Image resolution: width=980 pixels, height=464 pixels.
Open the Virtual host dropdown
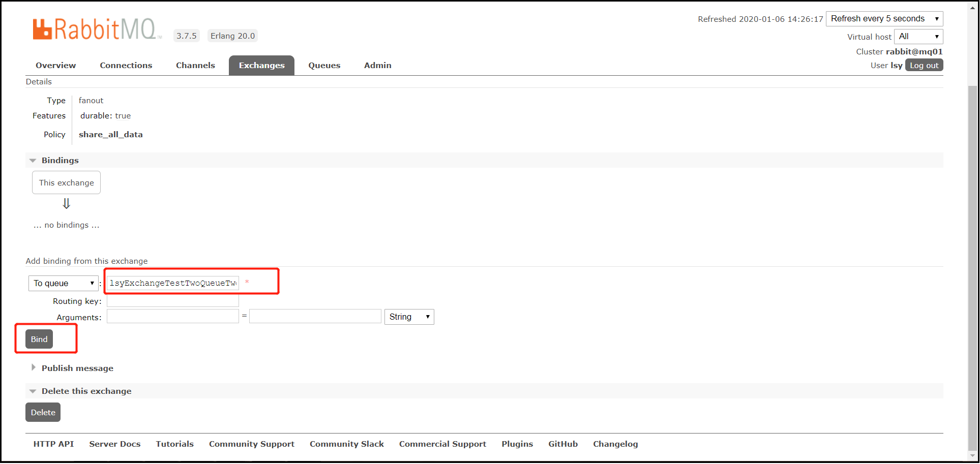918,36
